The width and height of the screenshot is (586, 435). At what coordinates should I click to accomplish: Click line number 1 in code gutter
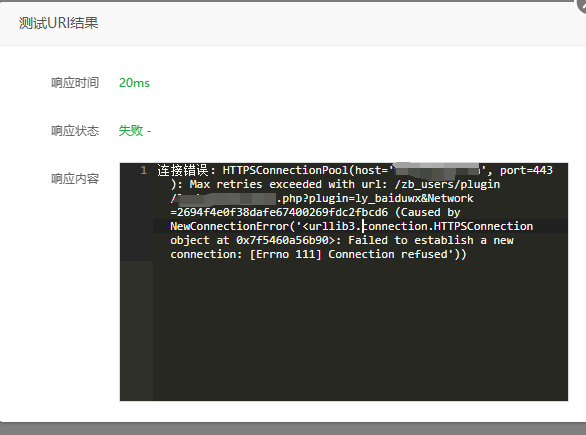(x=144, y=170)
